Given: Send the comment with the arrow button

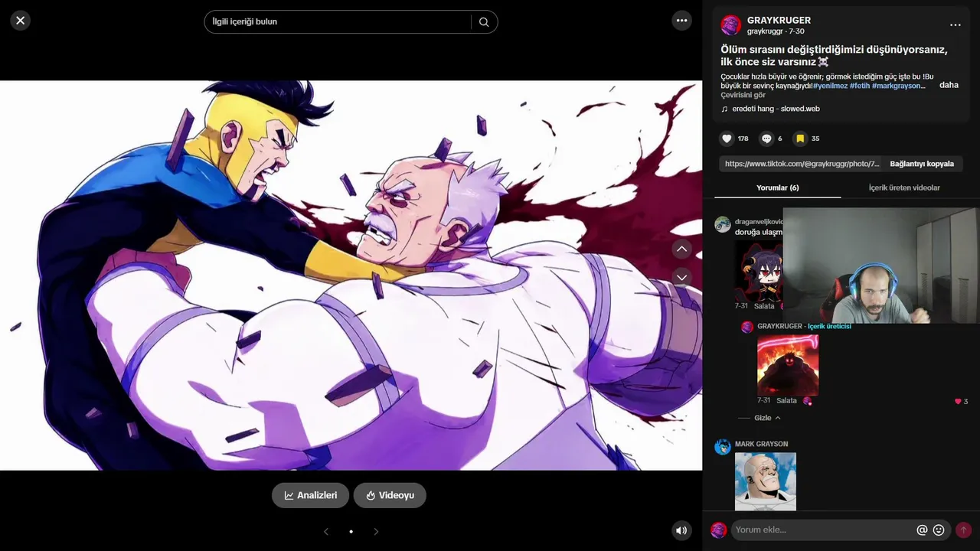Looking at the screenshot, I should [x=963, y=530].
